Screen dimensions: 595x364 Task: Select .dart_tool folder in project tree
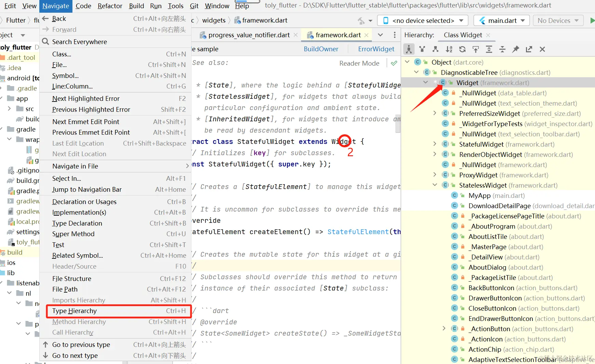[x=21, y=57]
